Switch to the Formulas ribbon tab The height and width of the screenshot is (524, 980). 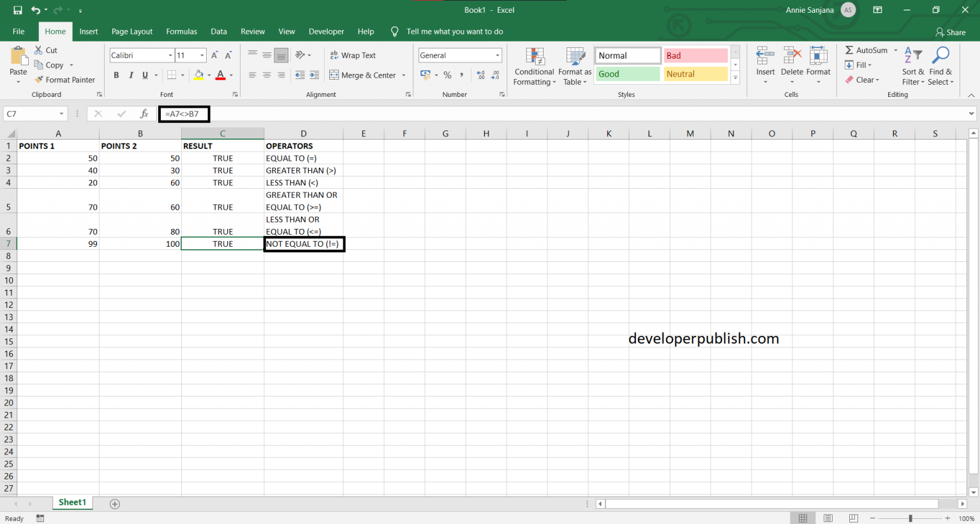click(x=181, y=31)
